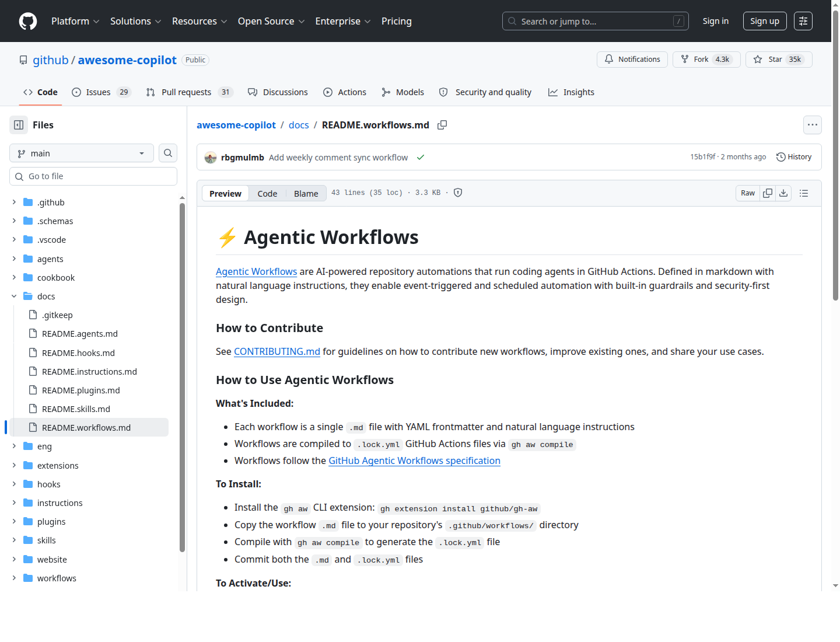This screenshot has width=840, height=642.
Task: Click the Fork repository button
Action: coord(706,60)
